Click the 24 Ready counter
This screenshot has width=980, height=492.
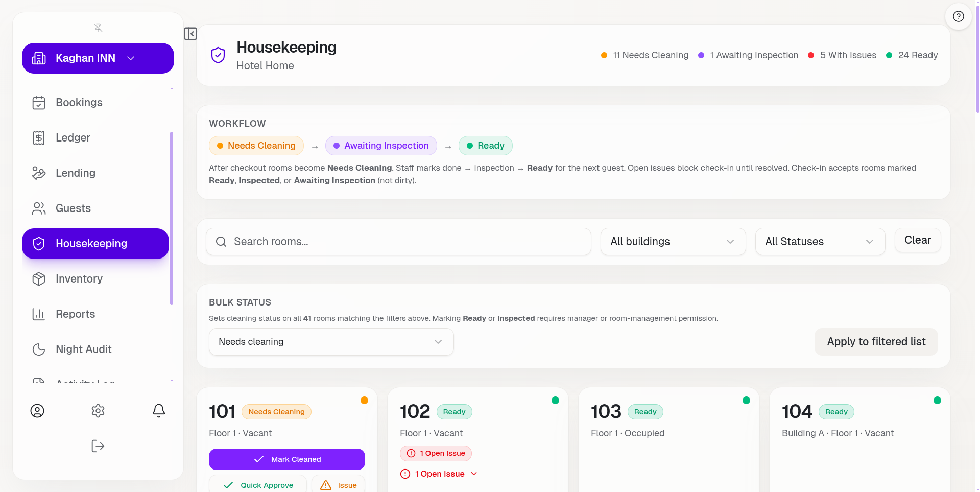coord(912,55)
